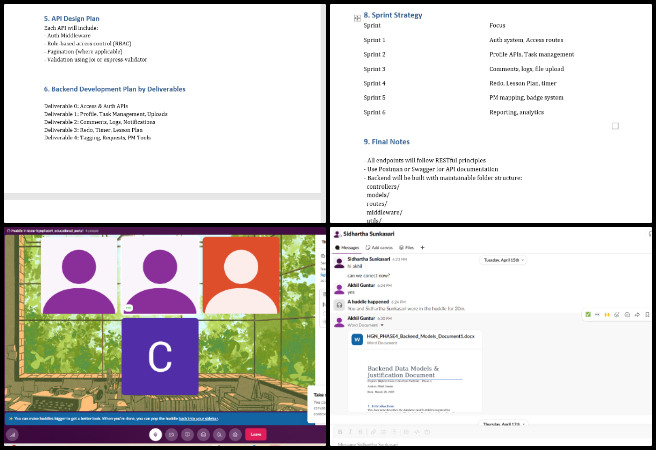Open huddle settings gear button
Image resolution: width=656 pixels, height=450 pixels.
point(235,435)
